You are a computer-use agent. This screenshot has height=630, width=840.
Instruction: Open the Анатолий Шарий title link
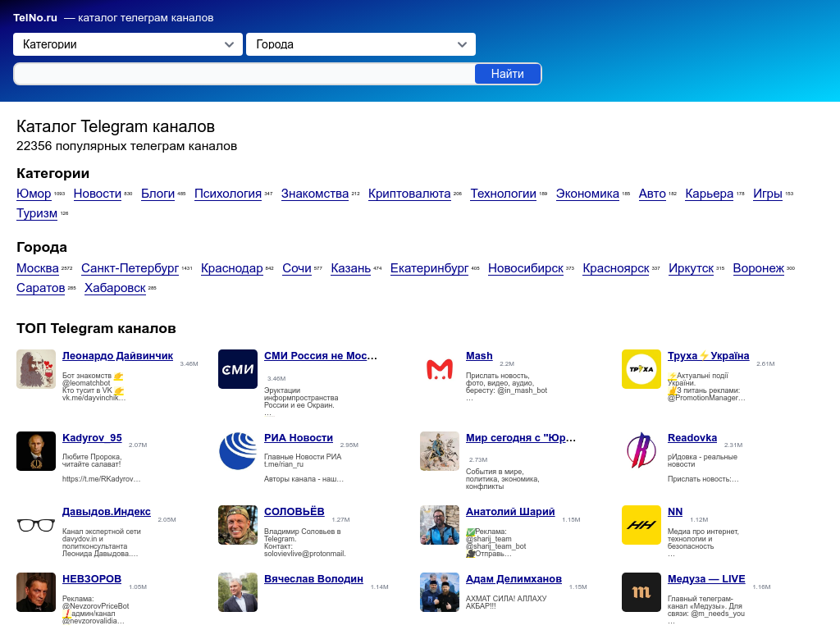510,512
